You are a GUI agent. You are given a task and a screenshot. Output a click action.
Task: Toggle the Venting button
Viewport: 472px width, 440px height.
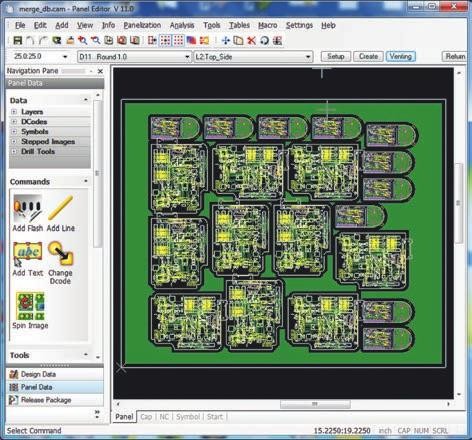coord(400,56)
